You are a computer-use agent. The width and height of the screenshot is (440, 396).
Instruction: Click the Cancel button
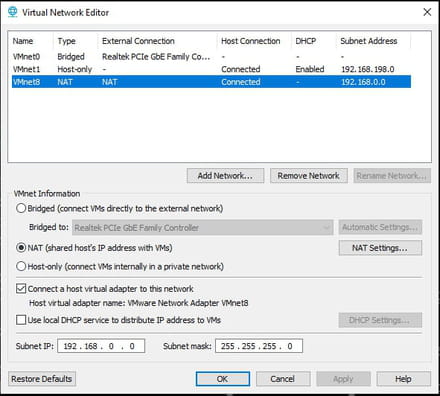[x=283, y=379]
